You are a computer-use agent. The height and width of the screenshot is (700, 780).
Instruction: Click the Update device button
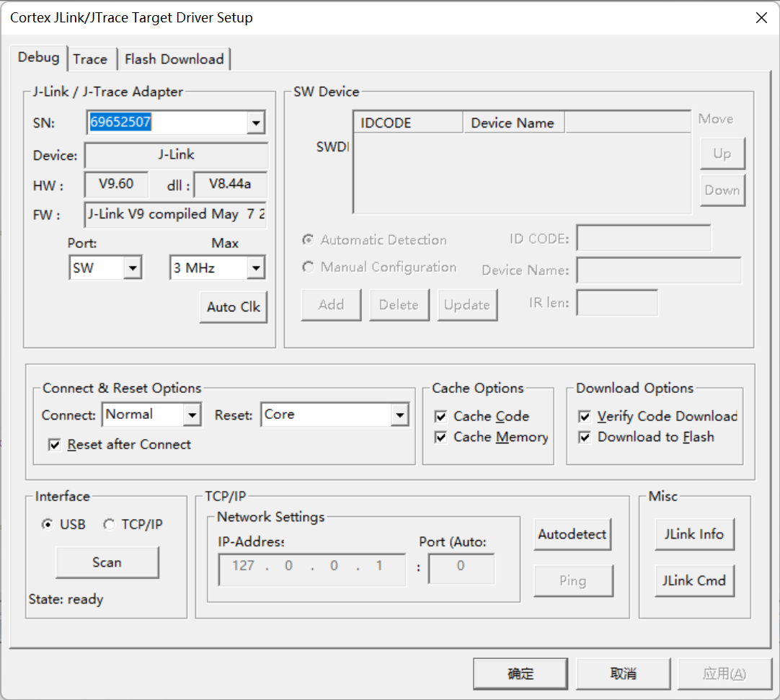(467, 305)
